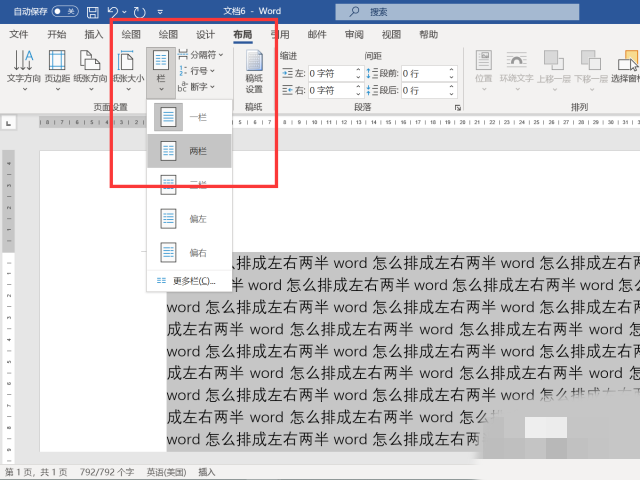
Task: Open the 选择窗格 selection pane
Action: point(625,67)
